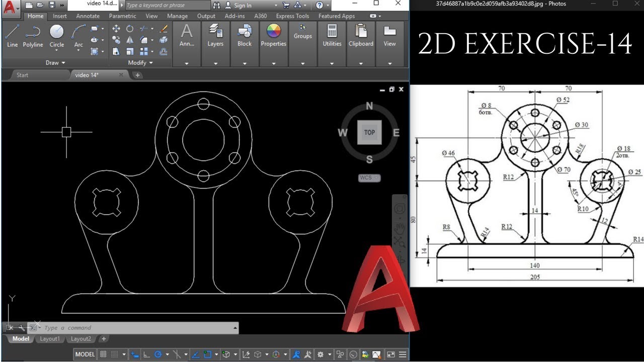Click the keyword search input field

167,5
